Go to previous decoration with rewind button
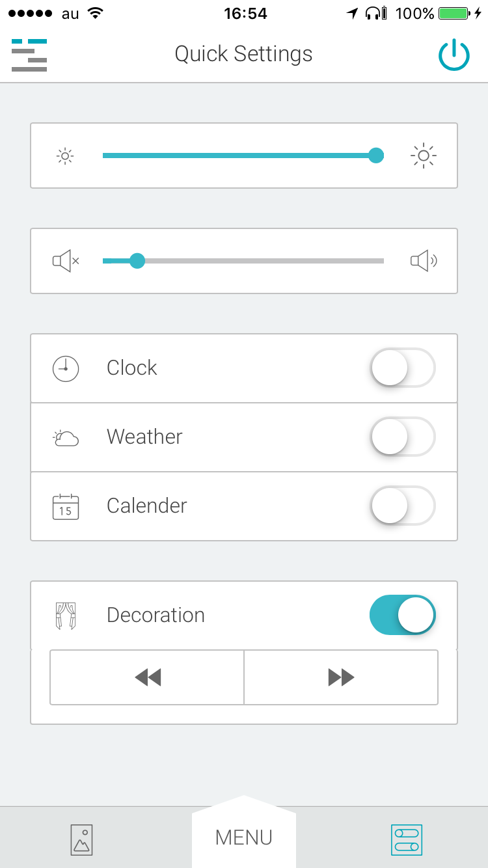 (148, 678)
